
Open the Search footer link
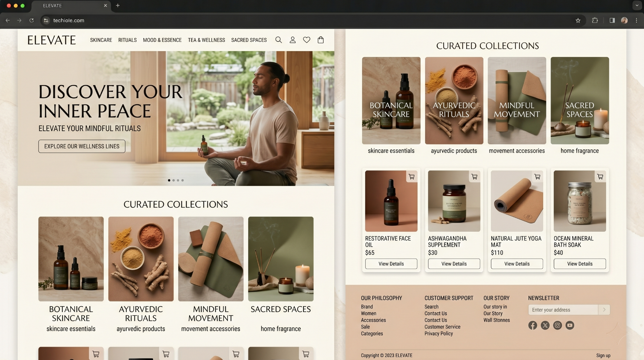[x=431, y=307]
